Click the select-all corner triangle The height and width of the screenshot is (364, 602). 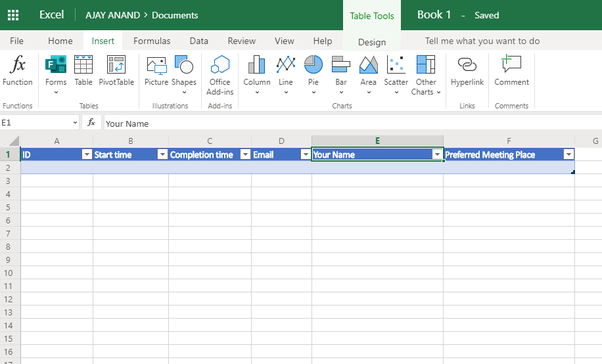pyautogui.click(x=14, y=141)
